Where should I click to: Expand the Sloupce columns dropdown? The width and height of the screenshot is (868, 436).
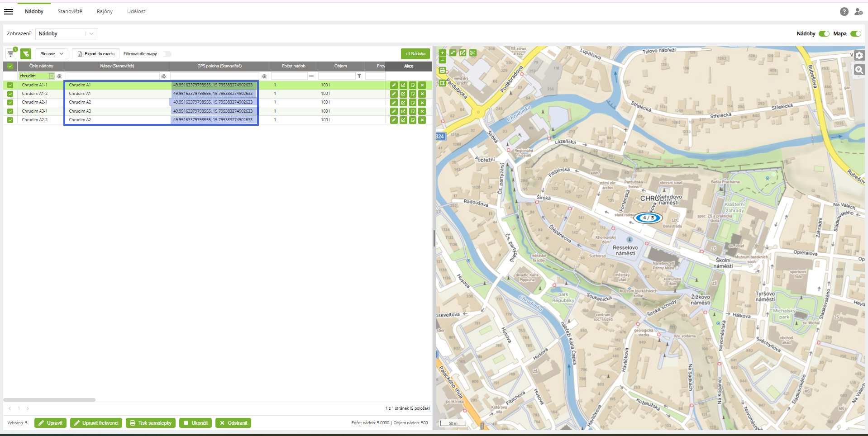coord(52,54)
